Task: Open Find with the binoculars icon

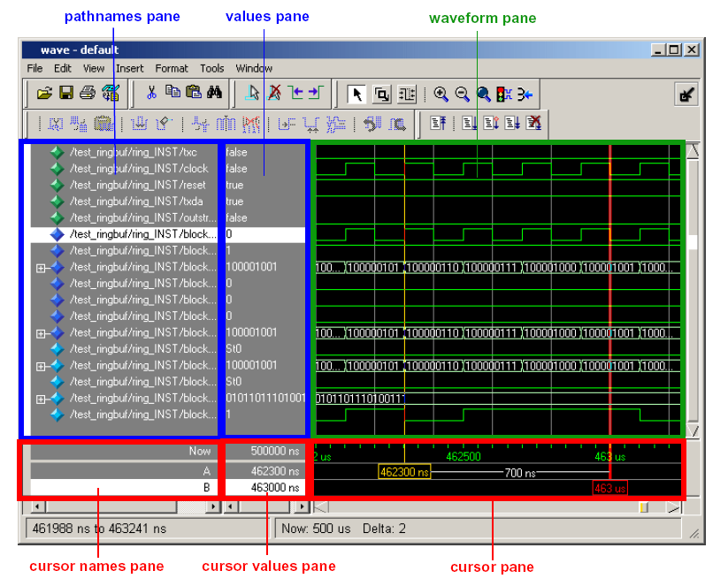Action: (214, 92)
